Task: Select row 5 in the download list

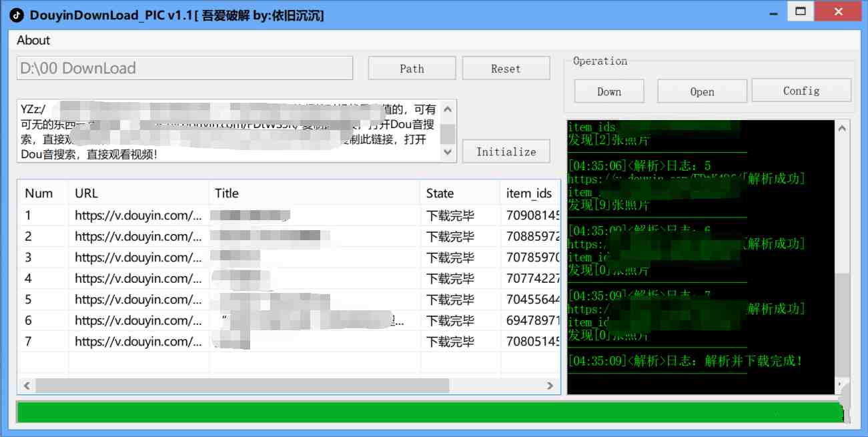Action: 267,300
